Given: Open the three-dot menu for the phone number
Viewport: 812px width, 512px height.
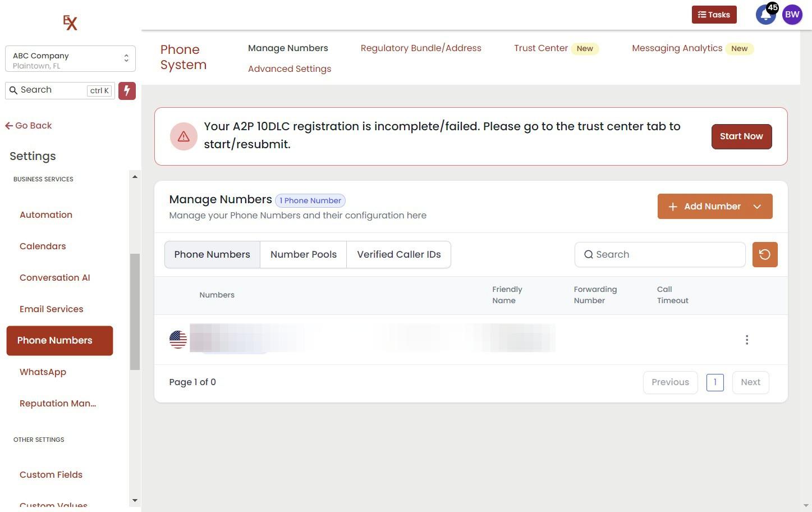Looking at the screenshot, I should click(746, 340).
